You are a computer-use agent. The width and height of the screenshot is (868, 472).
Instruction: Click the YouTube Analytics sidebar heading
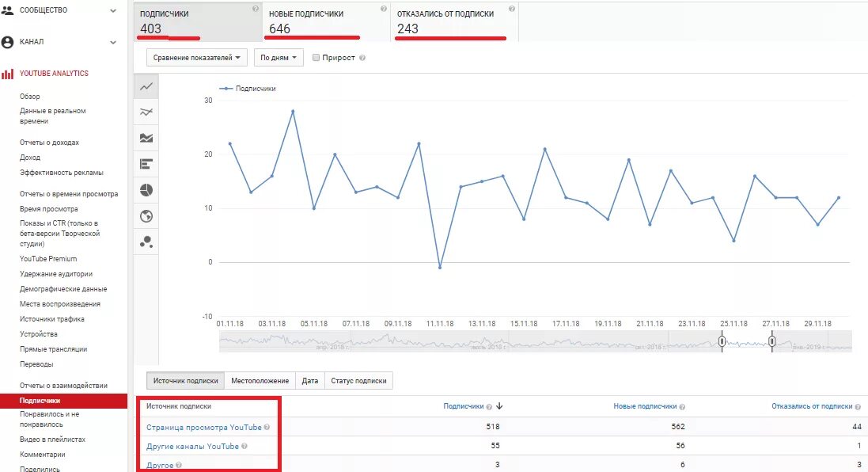point(55,73)
